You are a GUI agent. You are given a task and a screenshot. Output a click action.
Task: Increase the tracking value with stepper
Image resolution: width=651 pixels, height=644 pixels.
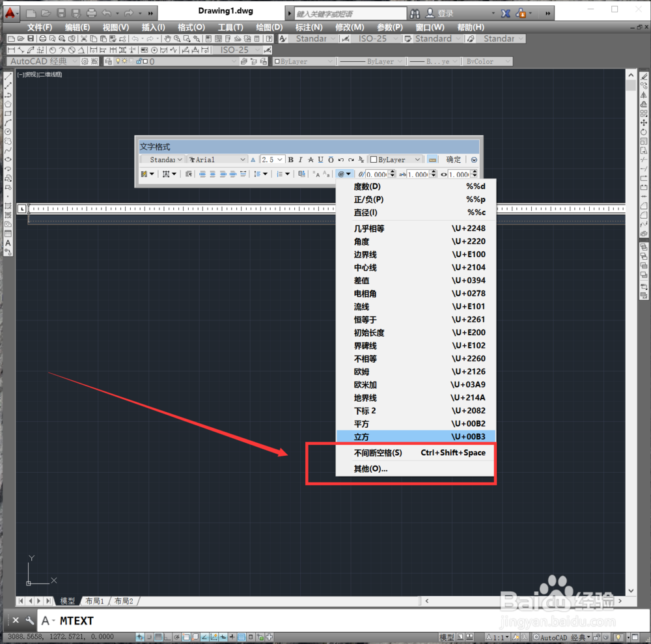tap(434, 173)
